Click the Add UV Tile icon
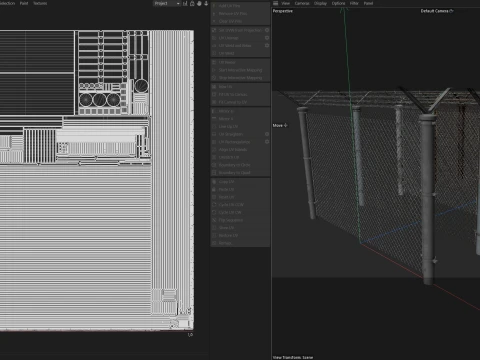 click(214, 6)
